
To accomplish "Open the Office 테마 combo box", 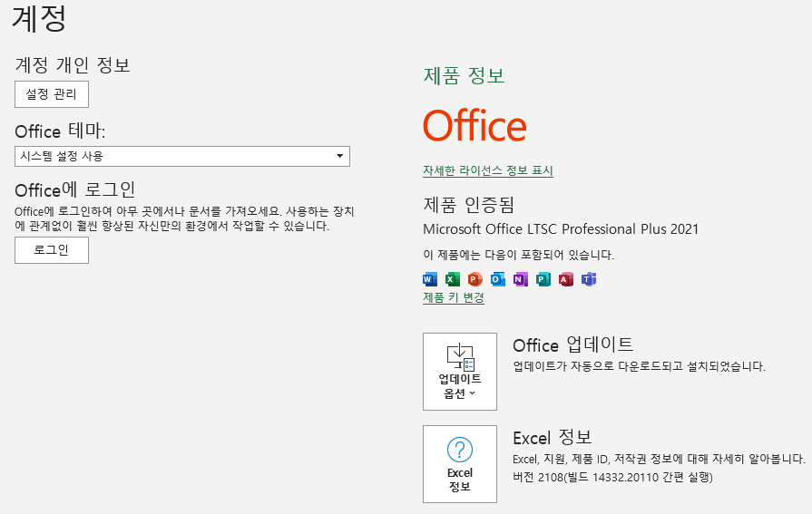I will pos(182,156).
